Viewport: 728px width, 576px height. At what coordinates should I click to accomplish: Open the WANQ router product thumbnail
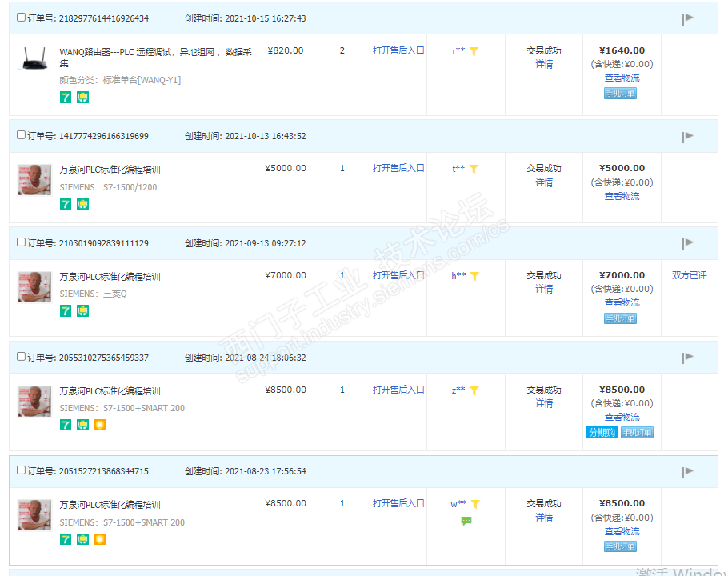click(34, 58)
